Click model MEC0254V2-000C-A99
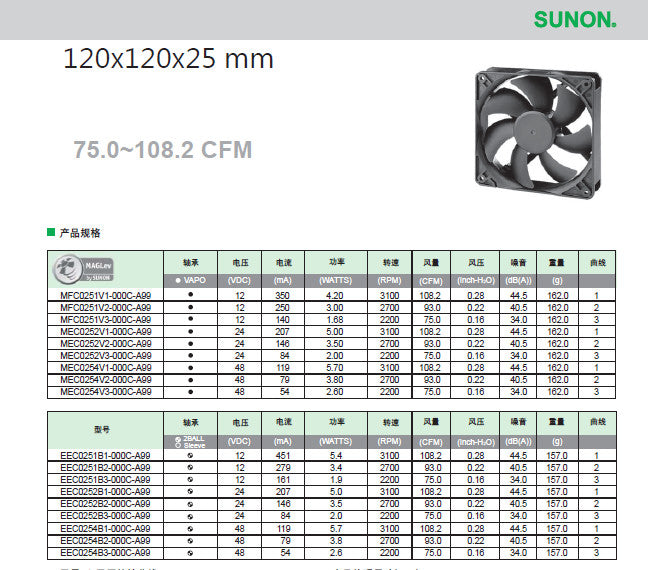This screenshot has height=570, width=648. pyautogui.click(x=106, y=379)
